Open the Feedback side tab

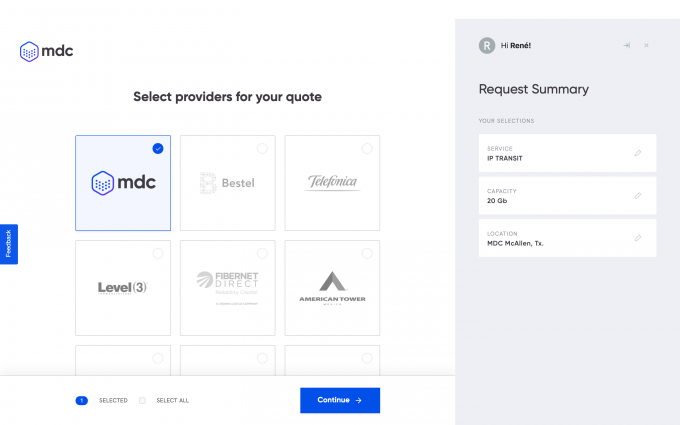[9, 244]
